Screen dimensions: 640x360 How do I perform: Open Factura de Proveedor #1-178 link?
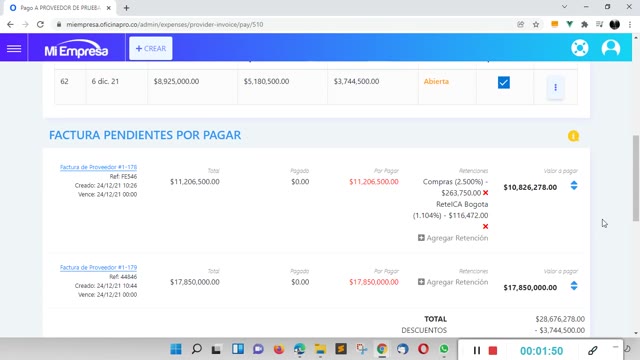[98, 167]
